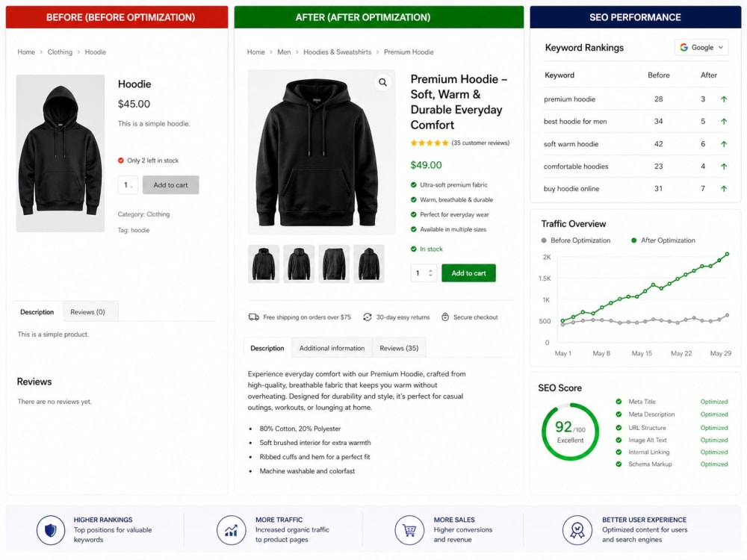747x560 pixels.
Task: Open the Hoodies & Sweatshirts breadcrumb link
Action: (338, 52)
